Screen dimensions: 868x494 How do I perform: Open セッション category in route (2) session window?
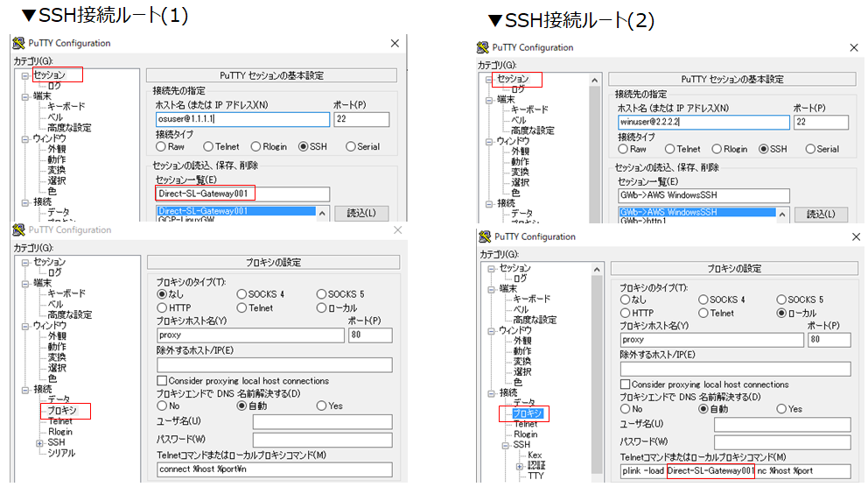click(513, 80)
